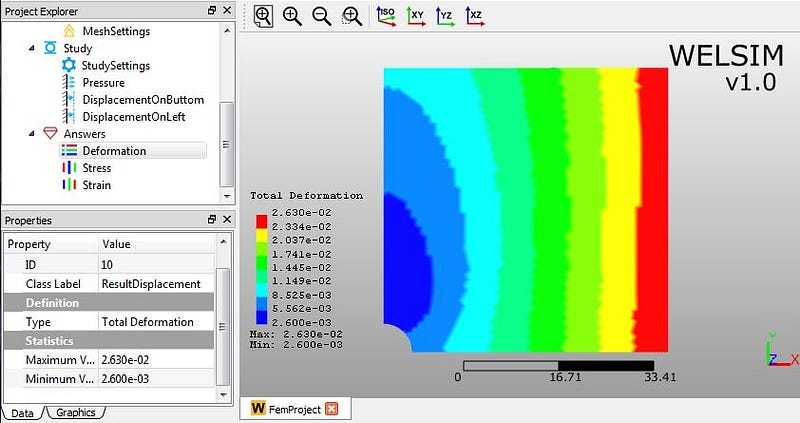This screenshot has height=423, width=800.
Task: Click Maximum value 2.630e-02 cell
Action: (156, 360)
